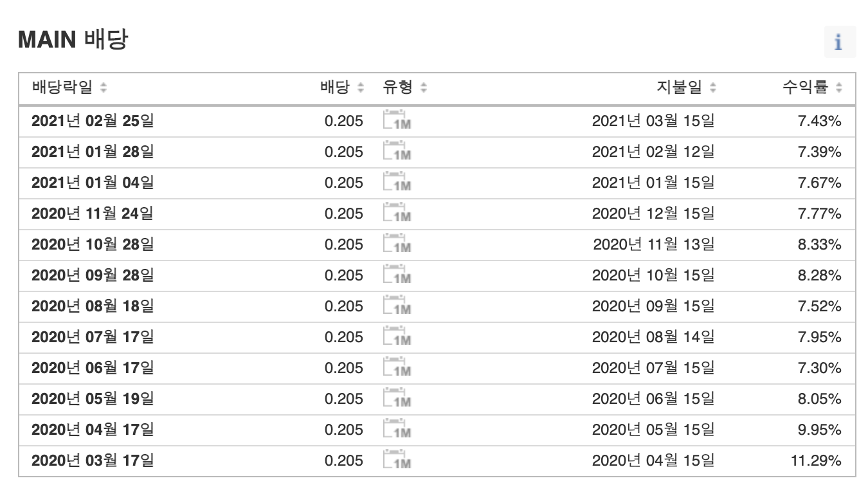Click payment date 2021년 01월 15일
Screen dimensions: 868x485
point(653,183)
